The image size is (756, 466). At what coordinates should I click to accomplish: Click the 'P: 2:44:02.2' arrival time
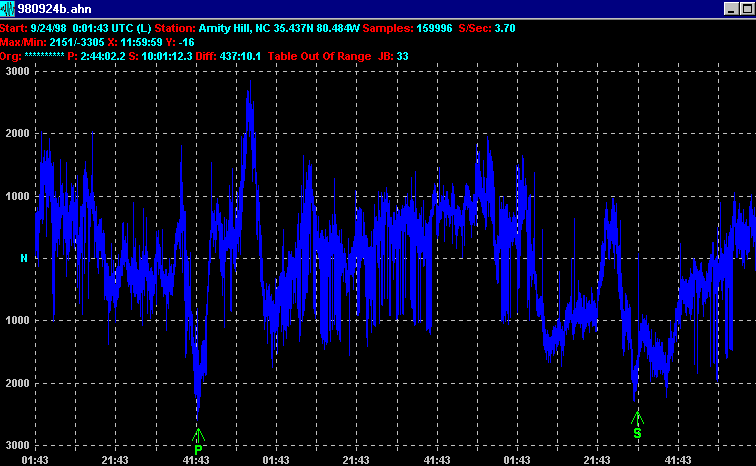[x=96, y=56]
